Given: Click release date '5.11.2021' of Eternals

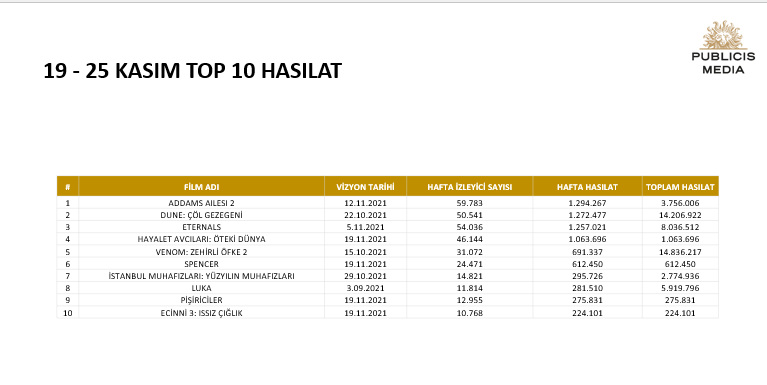Looking at the screenshot, I should click(365, 227).
